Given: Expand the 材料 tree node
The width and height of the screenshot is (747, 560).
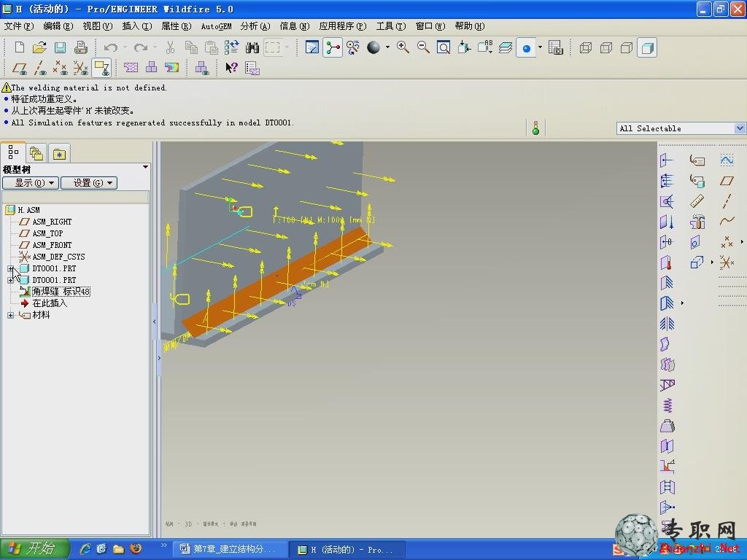Looking at the screenshot, I should click(x=10, y=315).
